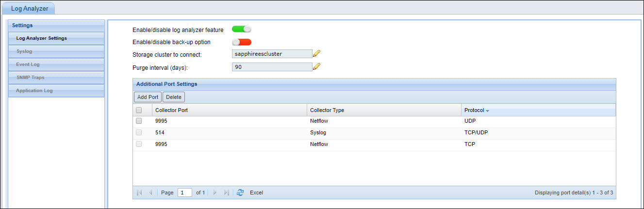Click the Displaying port details status text
The height and width of the screenshot is (209, 644).
click(574, 193)
